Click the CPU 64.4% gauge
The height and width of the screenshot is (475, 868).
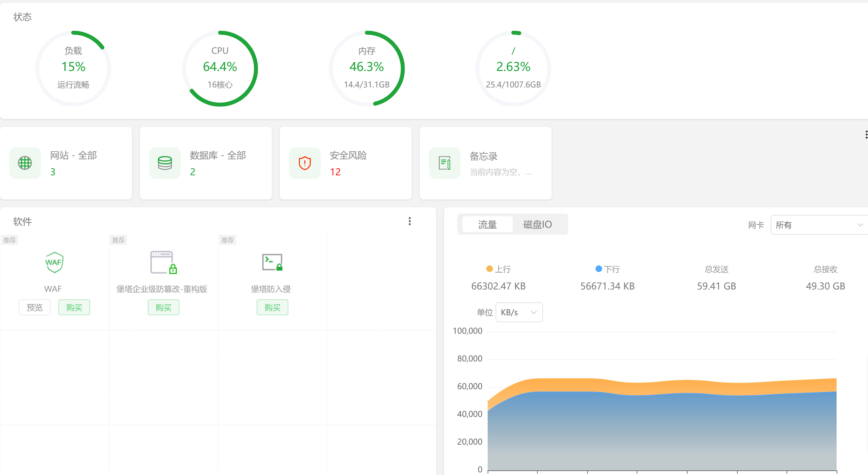point(220,68)
